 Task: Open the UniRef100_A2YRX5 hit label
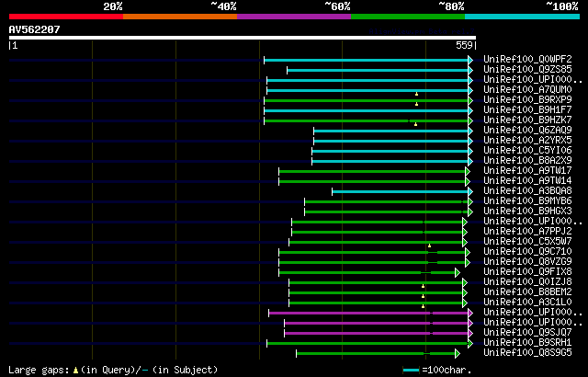[x=527, y=141]
